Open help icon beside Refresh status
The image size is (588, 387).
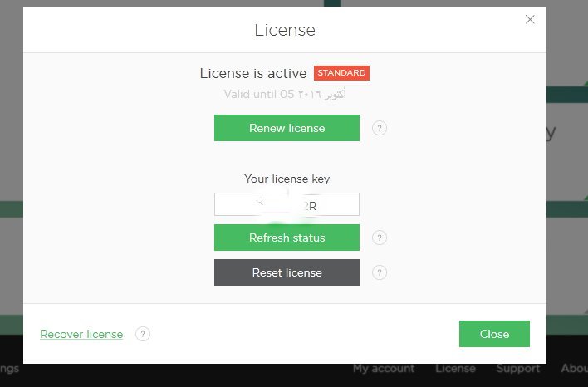point(380,238)
